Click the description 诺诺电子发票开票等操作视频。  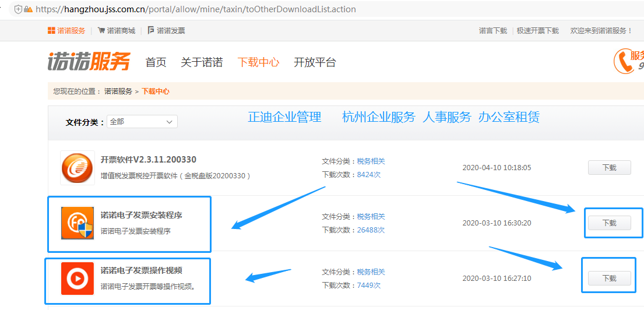click(x=148, y=286)
